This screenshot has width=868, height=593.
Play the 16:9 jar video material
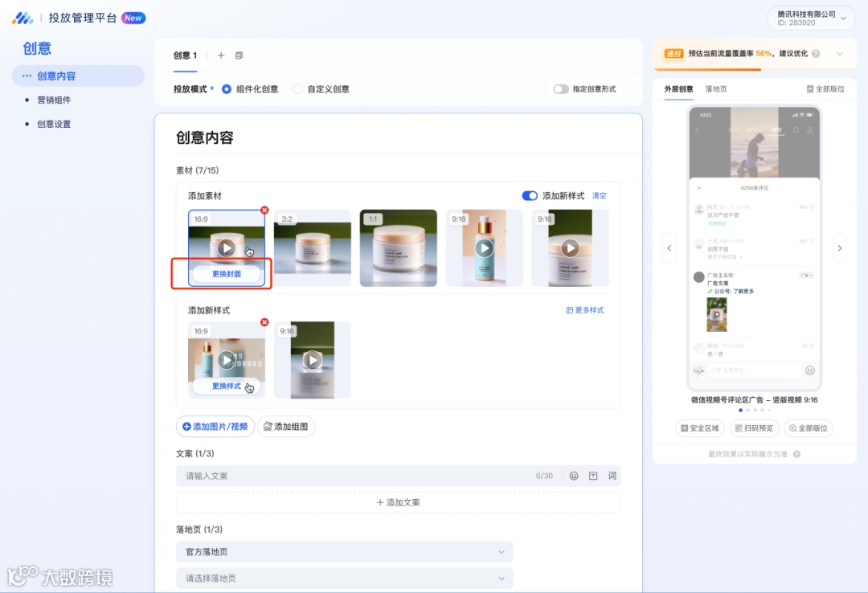tap(226, 247)
